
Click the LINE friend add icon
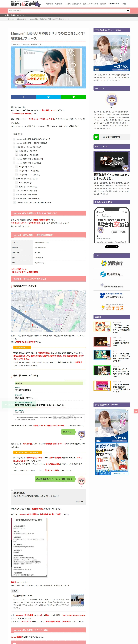coord(96,137)
